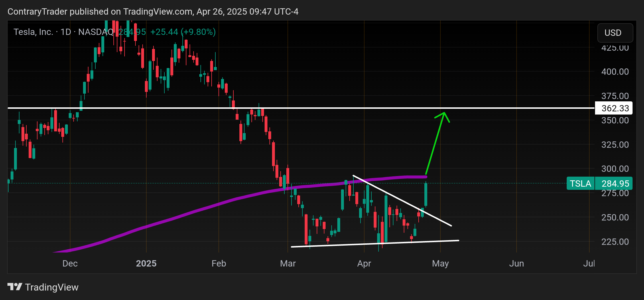Viewport: 644px width, 300px height.
Task: Click the ContraryTrader published header text
Action: 153,11
